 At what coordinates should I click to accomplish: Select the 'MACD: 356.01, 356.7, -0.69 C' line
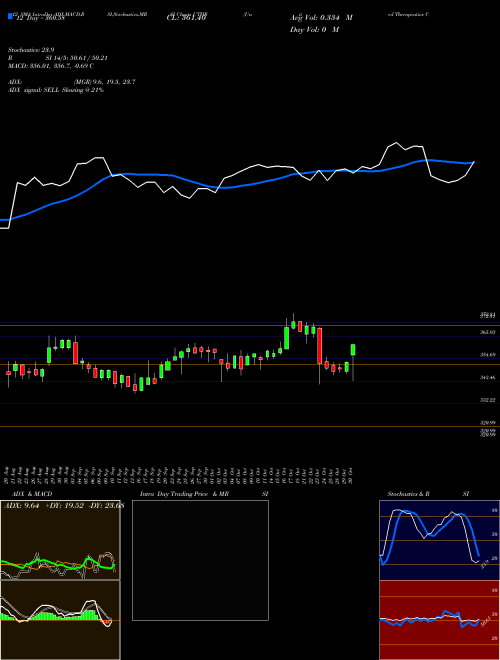[x=51, y=66]
